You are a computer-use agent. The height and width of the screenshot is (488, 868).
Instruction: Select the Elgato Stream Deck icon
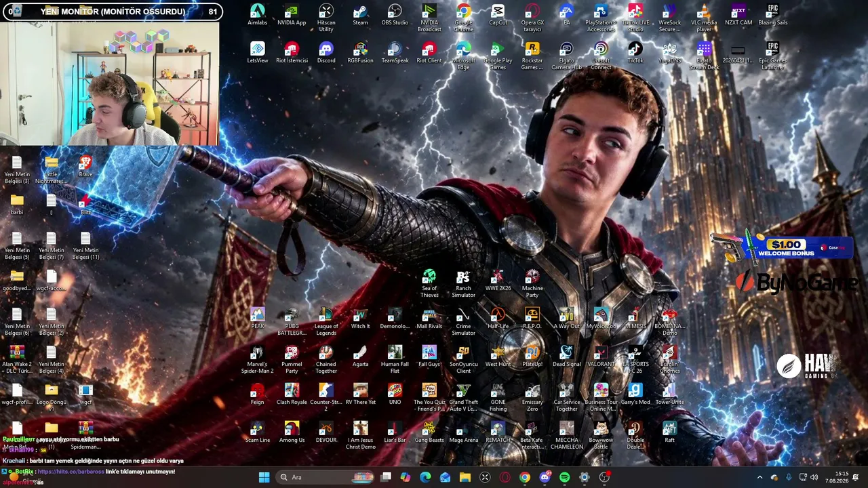(704, 56)
